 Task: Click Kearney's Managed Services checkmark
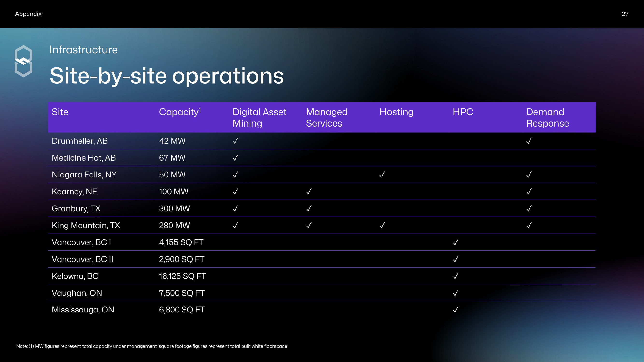pos(309,192)
